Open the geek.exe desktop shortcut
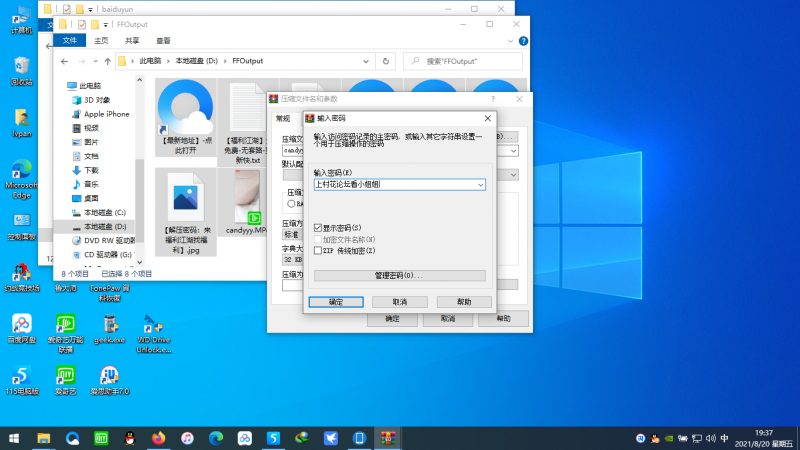 [x=114, y=324]
